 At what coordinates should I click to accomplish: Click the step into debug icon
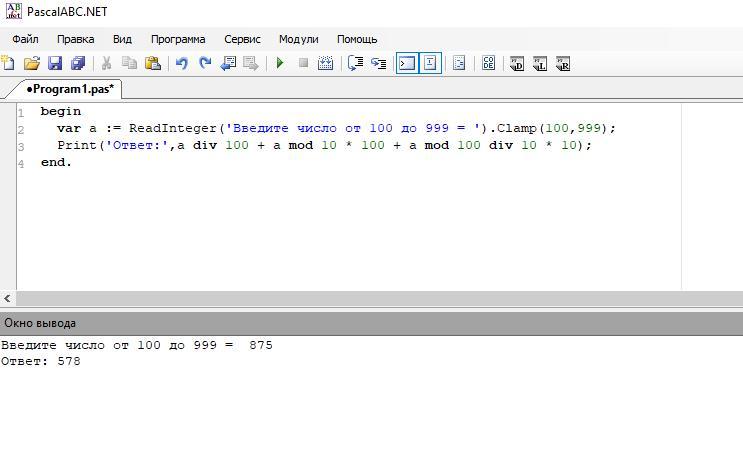379,63
